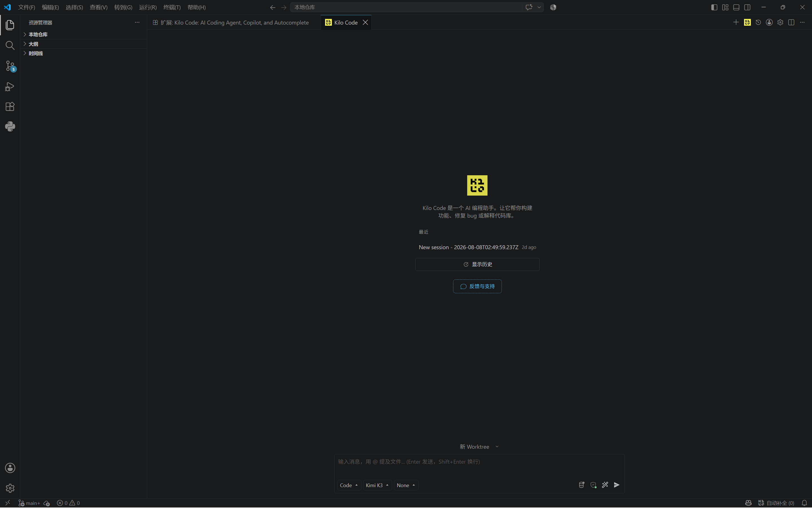This screenshot has width=812, height=508.
Task: Open errors and warnings count in status bar
Action: coord(69,503)
